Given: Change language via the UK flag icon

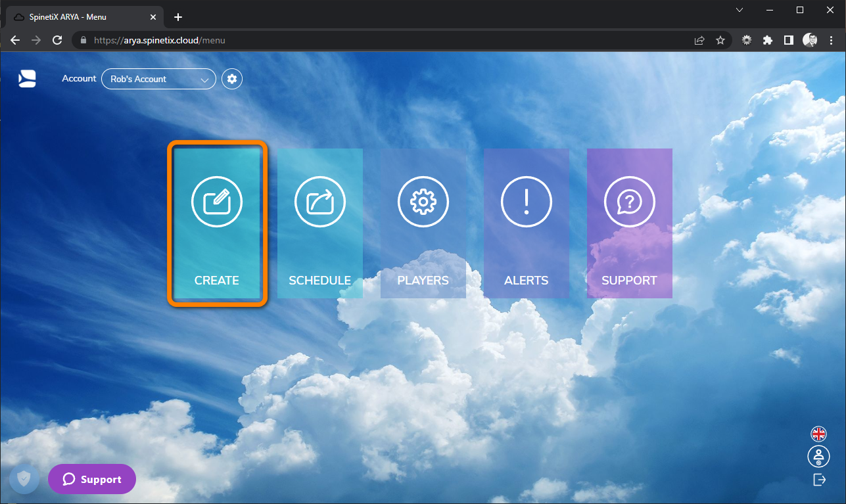Looking at the screenshot, I should 819,434.
